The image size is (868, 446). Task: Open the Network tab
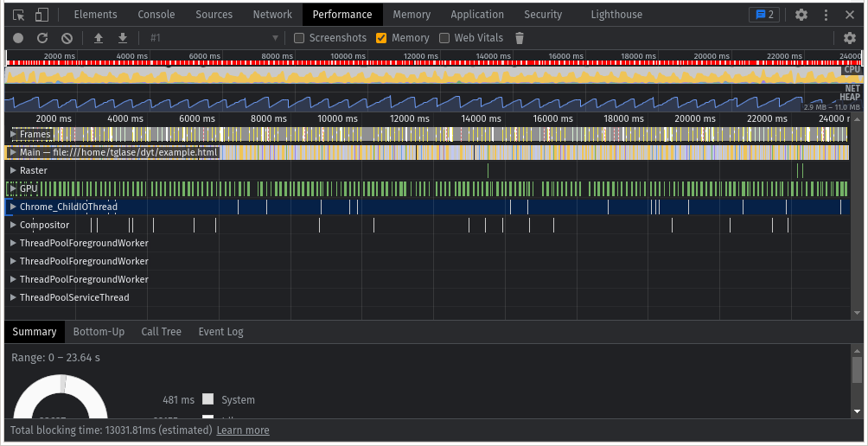(272, 15)
